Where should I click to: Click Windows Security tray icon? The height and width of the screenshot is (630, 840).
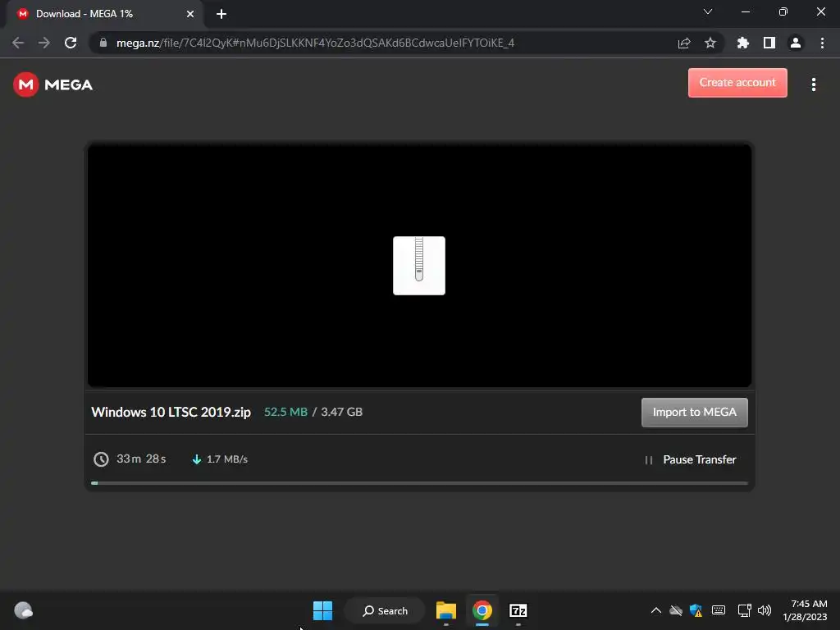(x=696, y=610)
